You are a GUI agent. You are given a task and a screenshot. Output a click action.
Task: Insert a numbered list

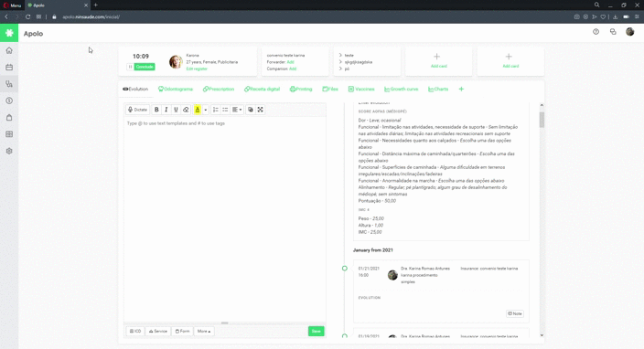(x=216, y=110)
